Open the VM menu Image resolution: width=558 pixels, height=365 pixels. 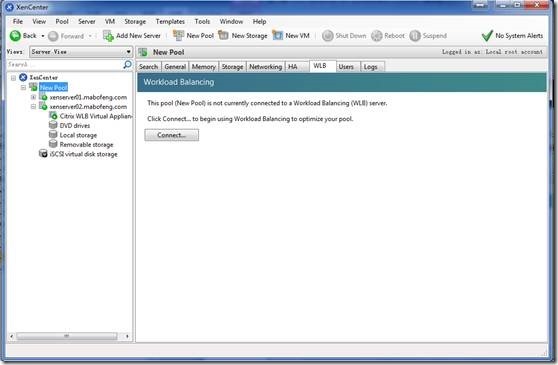click(x=110, y=21)
